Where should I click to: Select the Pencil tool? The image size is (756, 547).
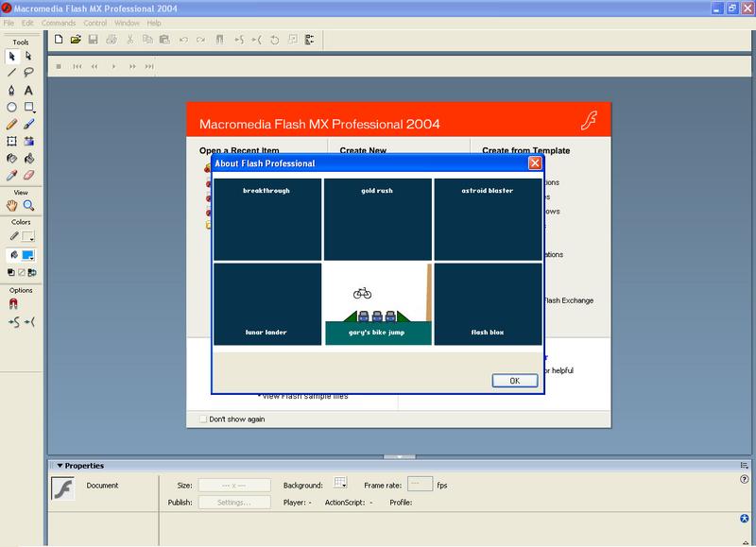[x=11, y=125]
